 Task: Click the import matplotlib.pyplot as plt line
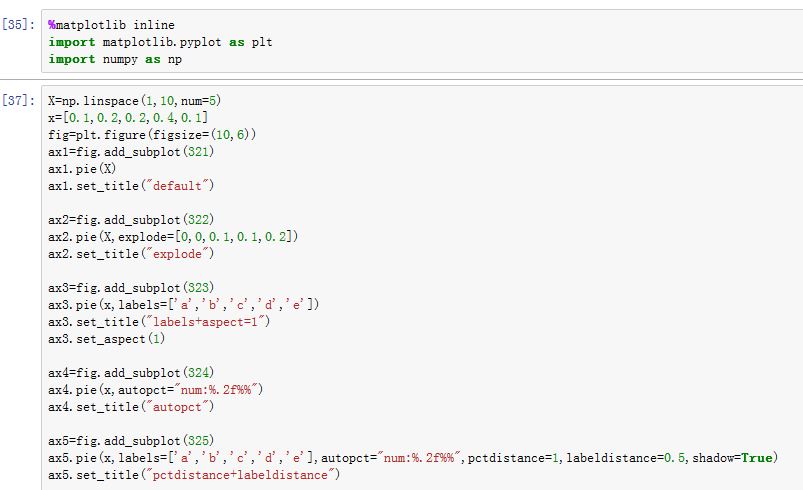tap(160, 42)
